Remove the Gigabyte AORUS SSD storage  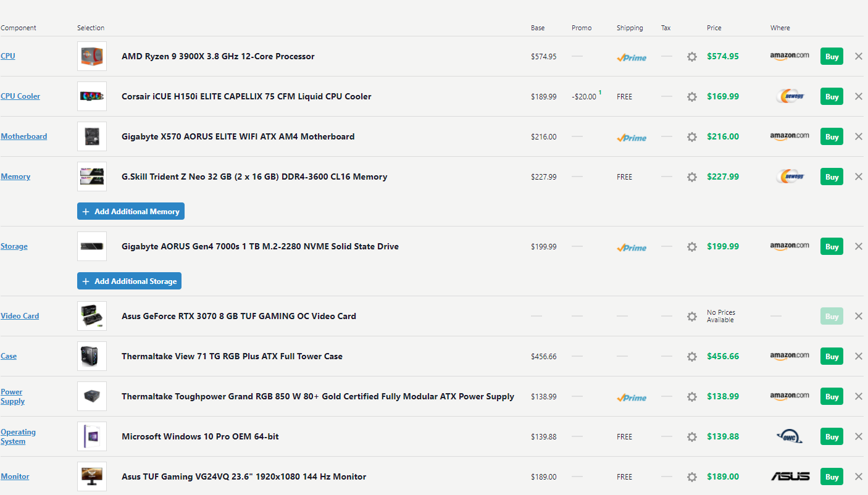tap(859, 246)
